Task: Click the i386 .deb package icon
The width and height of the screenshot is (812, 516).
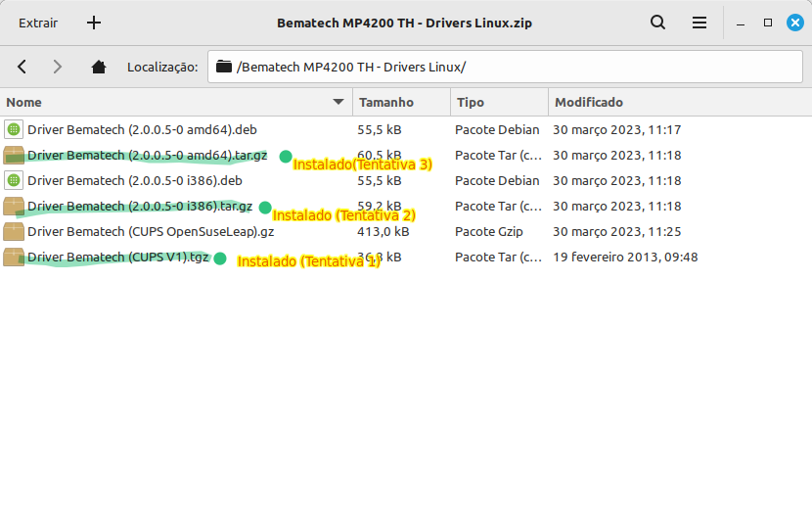Action: point(14,180)
